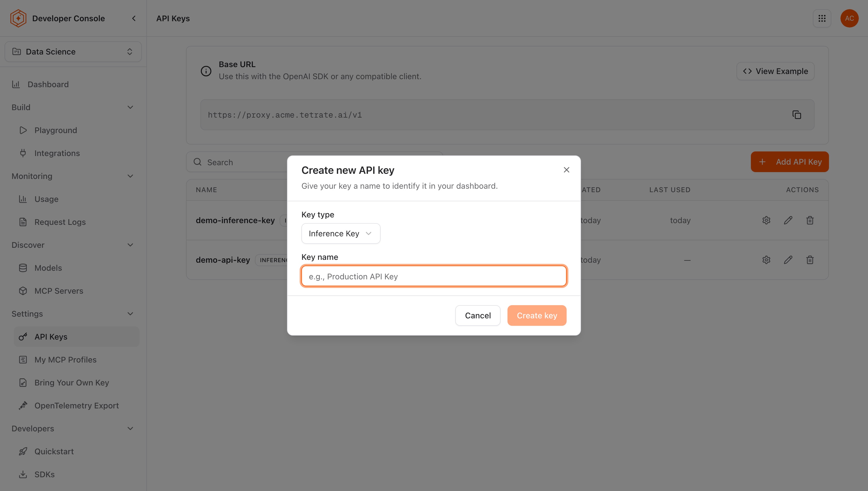
Task: Click the Developer Console logo
Action: (18, 18)
